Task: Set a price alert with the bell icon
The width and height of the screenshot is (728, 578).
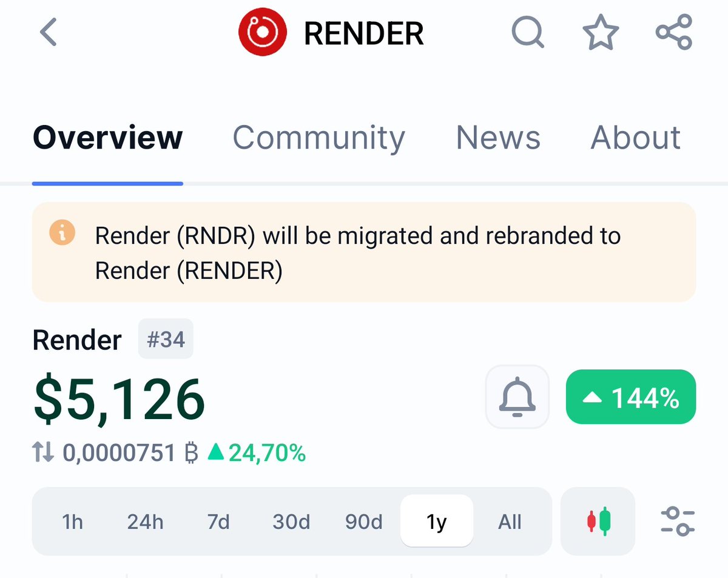Action: pyautogui.click(x=517, y=397)
